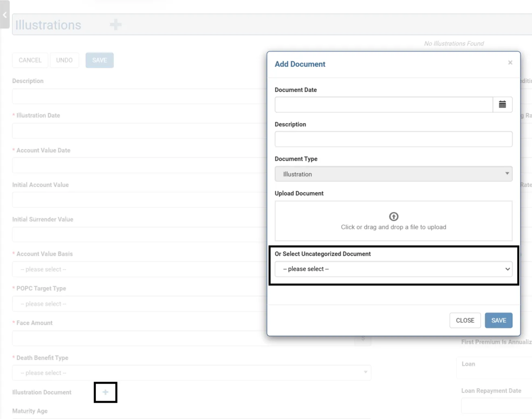
Task: Collapse the sidebar with the left chevron
Action: click(4, 15)
